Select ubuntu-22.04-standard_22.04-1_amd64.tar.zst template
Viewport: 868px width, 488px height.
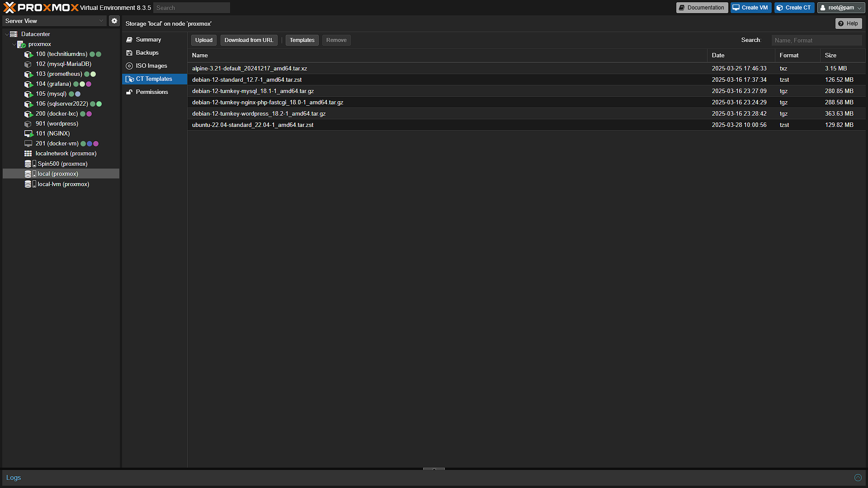pos(526,125)
